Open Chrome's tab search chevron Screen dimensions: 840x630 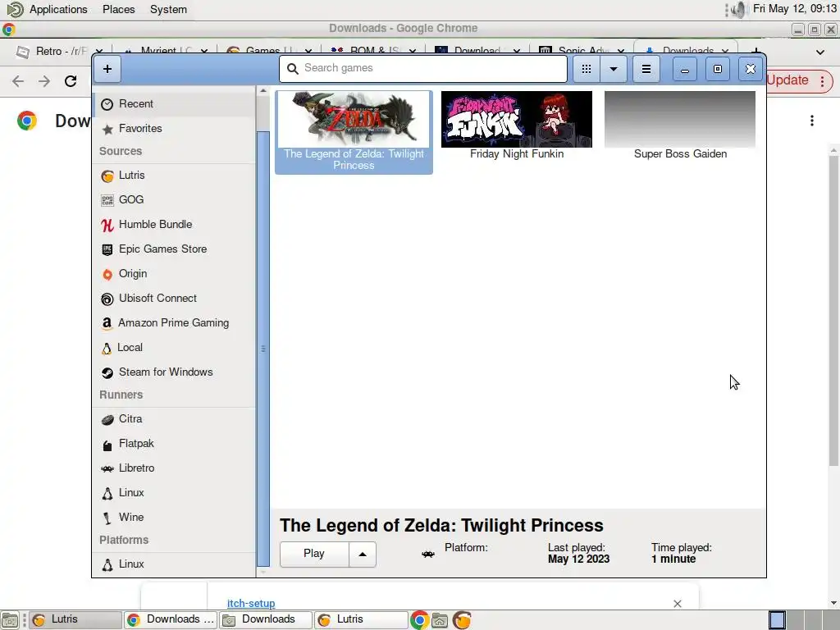(x=819, y=52)
